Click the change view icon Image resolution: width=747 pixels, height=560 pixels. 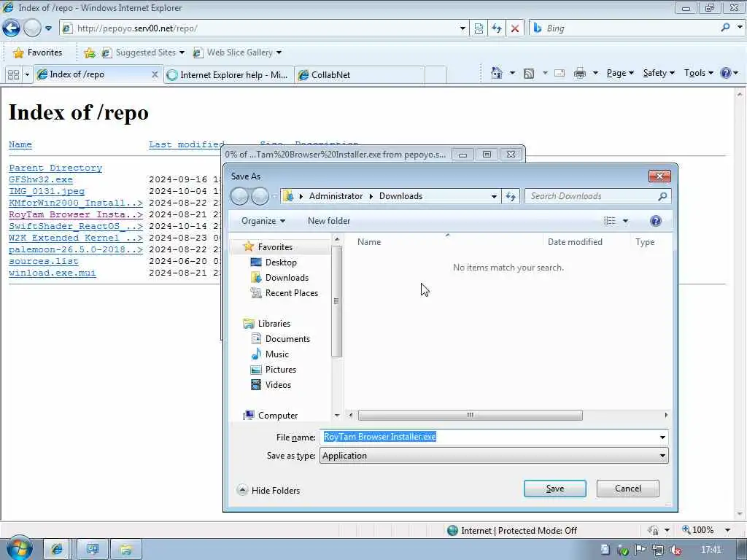tap(610, 221)
